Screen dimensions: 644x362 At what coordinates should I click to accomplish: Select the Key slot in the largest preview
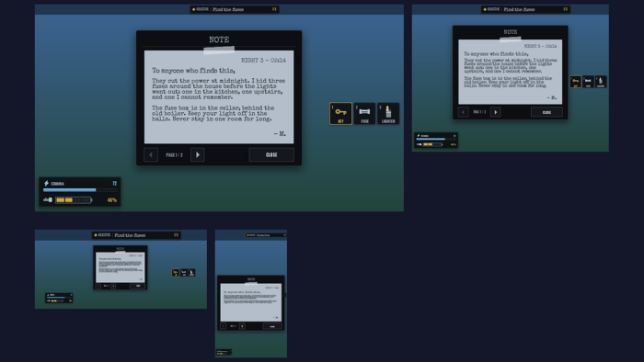pyautogui.click(x=340, y=114)
